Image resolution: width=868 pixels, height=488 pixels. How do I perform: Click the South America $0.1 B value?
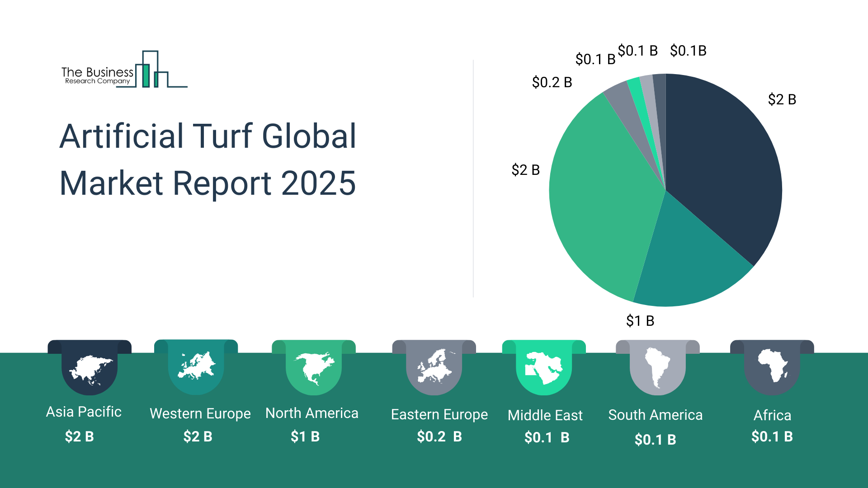(655, 439)
